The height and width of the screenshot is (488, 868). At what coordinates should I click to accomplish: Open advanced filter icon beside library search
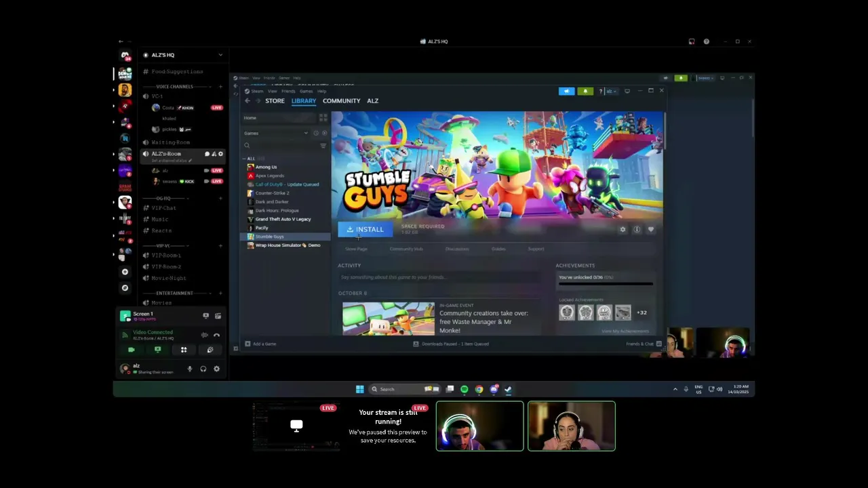pyautogui.click(x=323, y=146)
